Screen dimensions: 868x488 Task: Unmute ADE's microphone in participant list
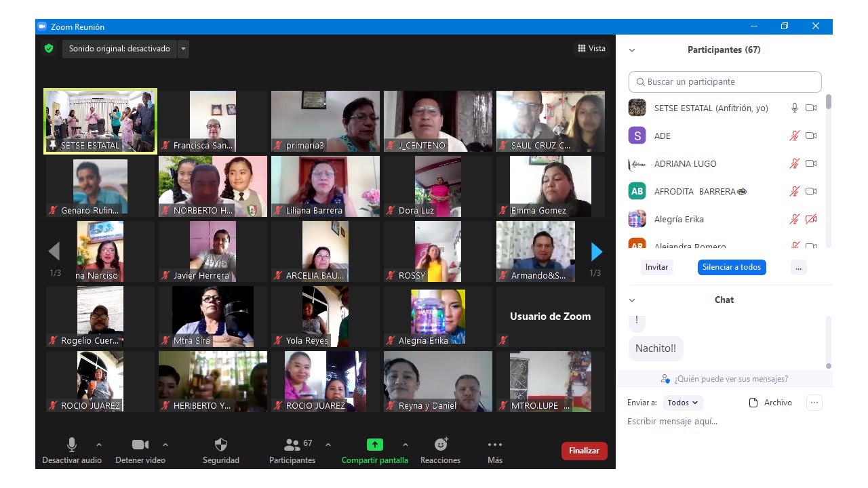(x=795, y=136)
